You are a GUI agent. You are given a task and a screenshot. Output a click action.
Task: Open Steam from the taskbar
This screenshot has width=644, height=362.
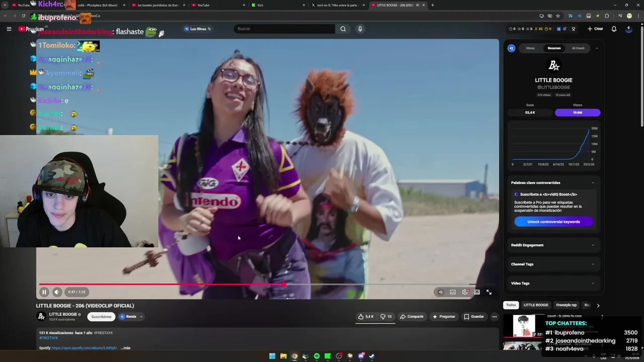[x=372, y=356]
